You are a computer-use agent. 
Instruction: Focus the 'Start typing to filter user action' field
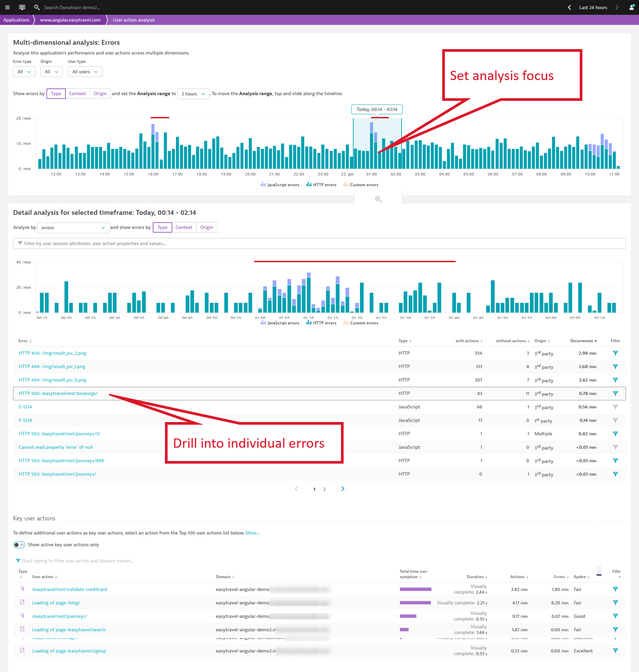(x=77, y=561)
